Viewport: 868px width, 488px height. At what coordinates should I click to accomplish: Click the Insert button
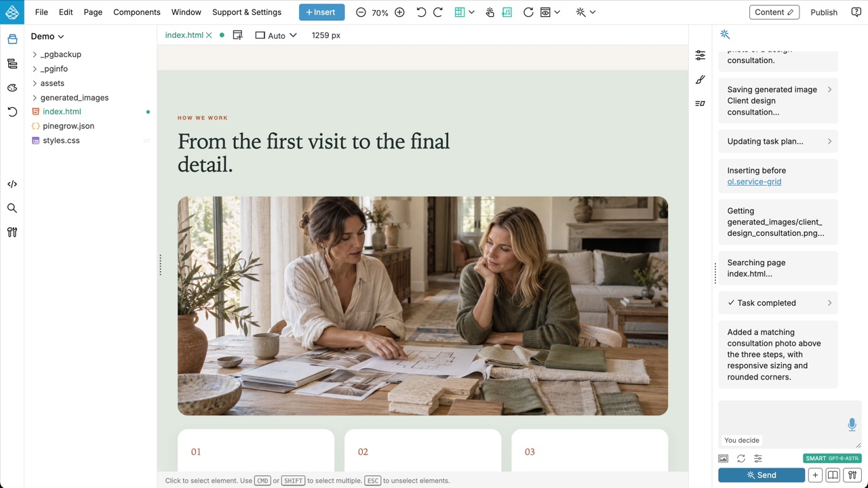click(321, 12)
